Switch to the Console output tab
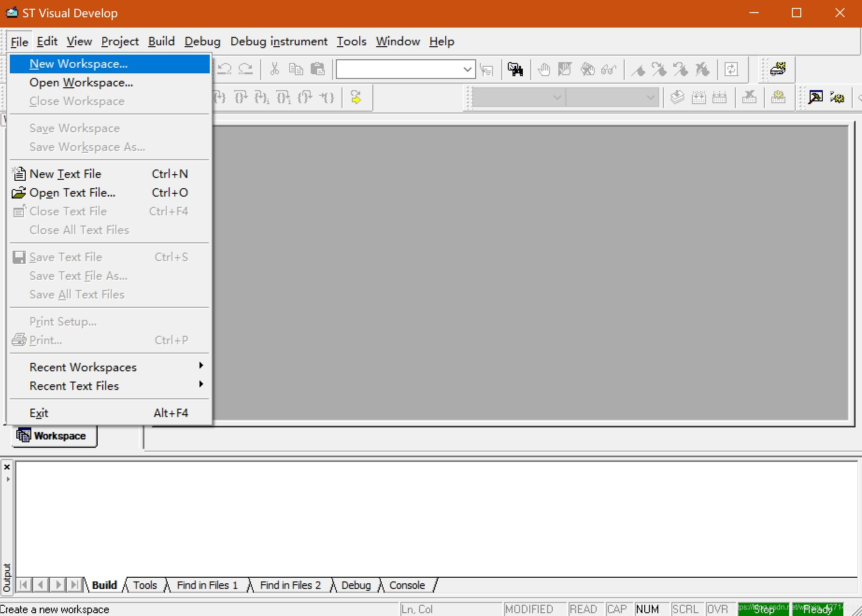The height and width of the screenshot is (616, 862). coord(407,585)
